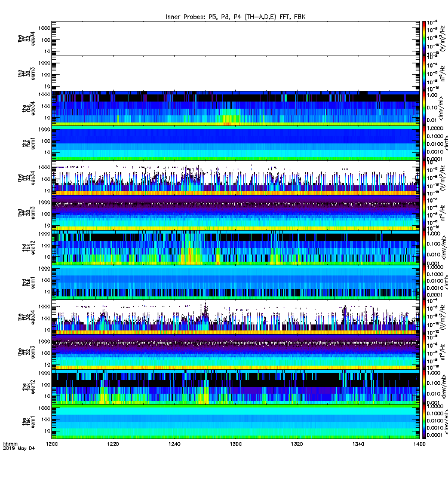This screenshot has width=448, height=478.
Task: Click the '1240' time axis label
Action: tap(174, 444)
